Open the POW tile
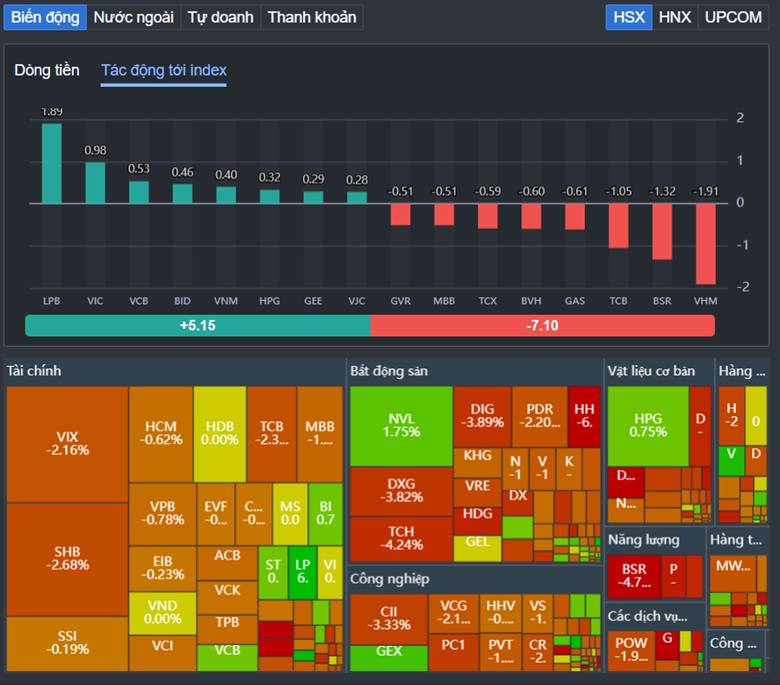This screenshot has height=685, width=780. pyautogui.click(x=631, y=651)
